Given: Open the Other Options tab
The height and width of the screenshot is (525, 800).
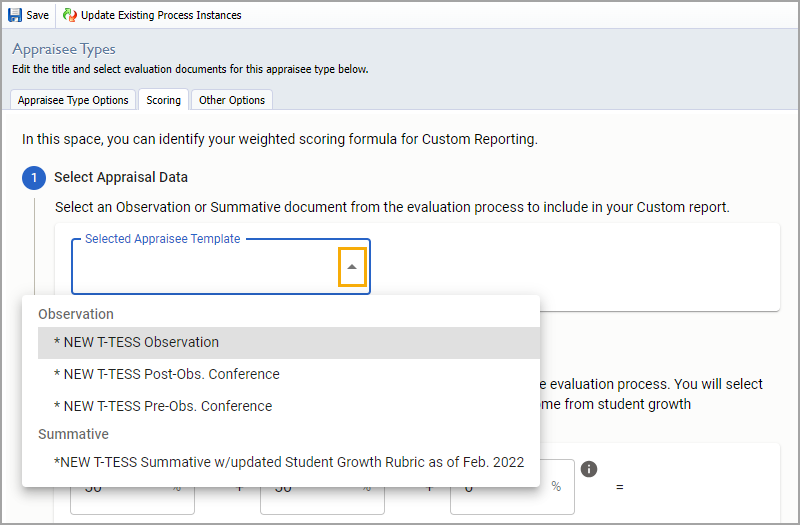Looking at the screenshot, I should [232, 99].
